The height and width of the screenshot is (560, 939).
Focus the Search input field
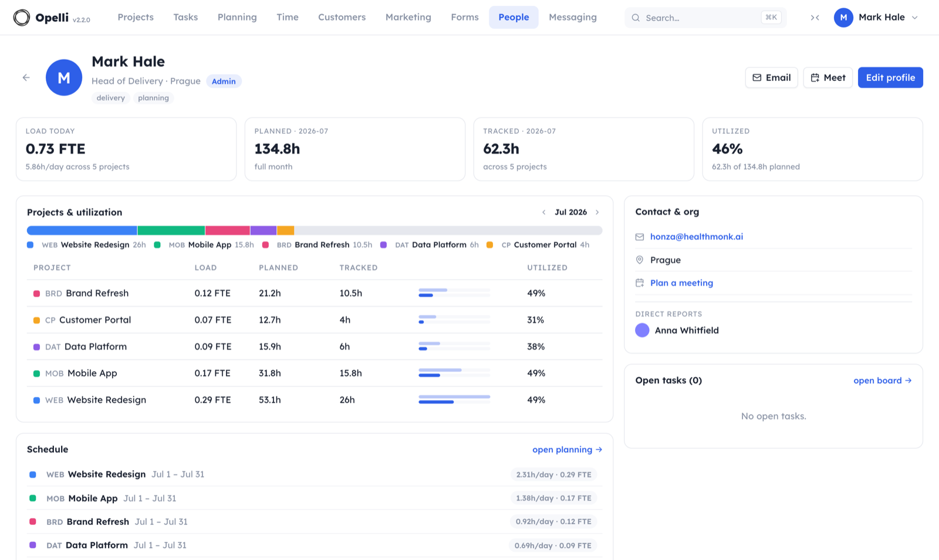[x=705, y=18]
